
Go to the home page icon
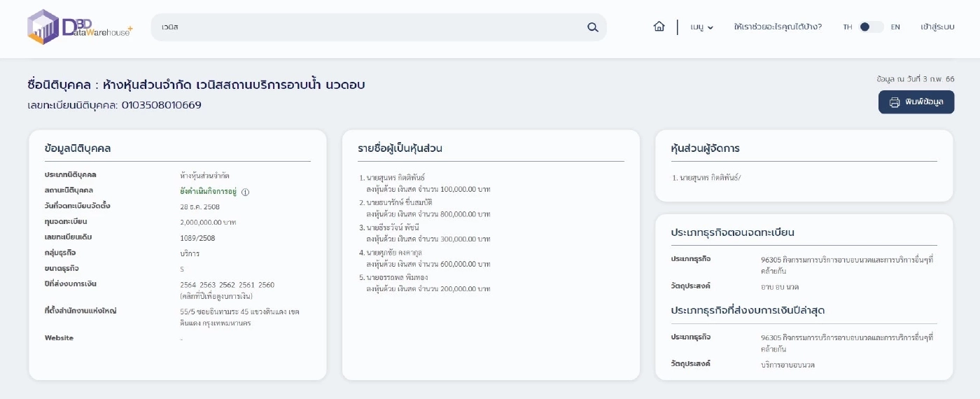click(x=659, y=27)
